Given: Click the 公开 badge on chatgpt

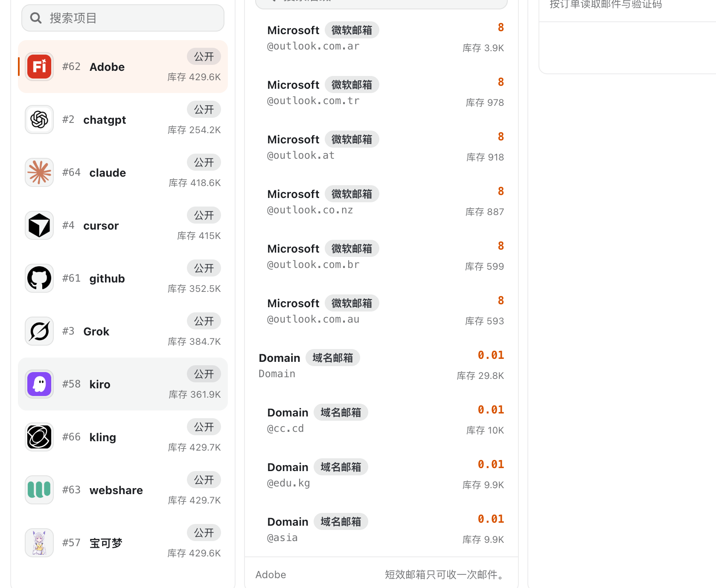Looking at the screenshot, I should tap(204, 109).
